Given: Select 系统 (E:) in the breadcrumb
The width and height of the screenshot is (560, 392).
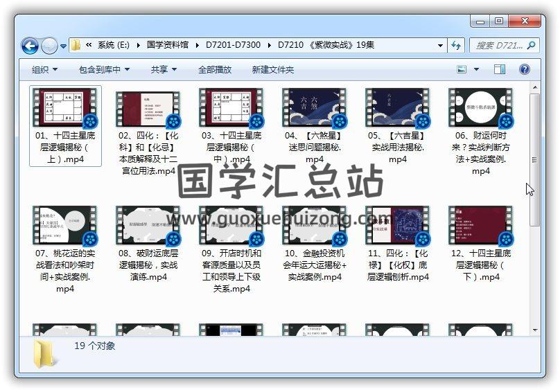Looking at the screenshot, I should click(113, 45).
